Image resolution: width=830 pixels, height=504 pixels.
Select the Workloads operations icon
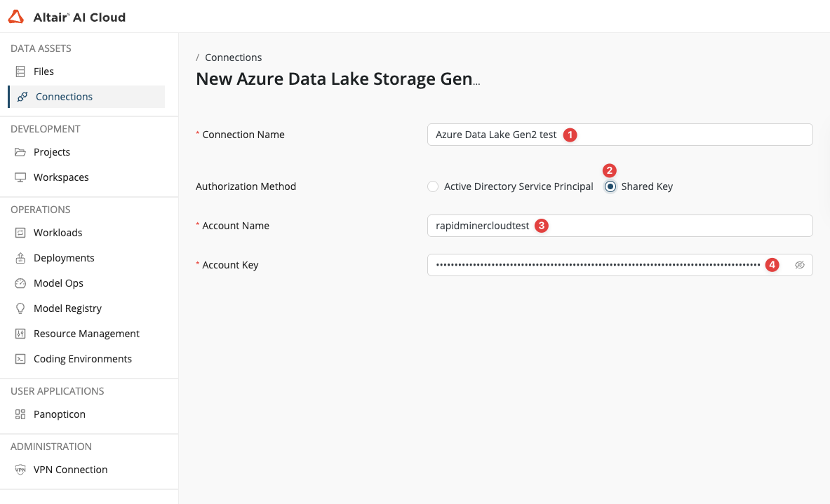[20, 232]
